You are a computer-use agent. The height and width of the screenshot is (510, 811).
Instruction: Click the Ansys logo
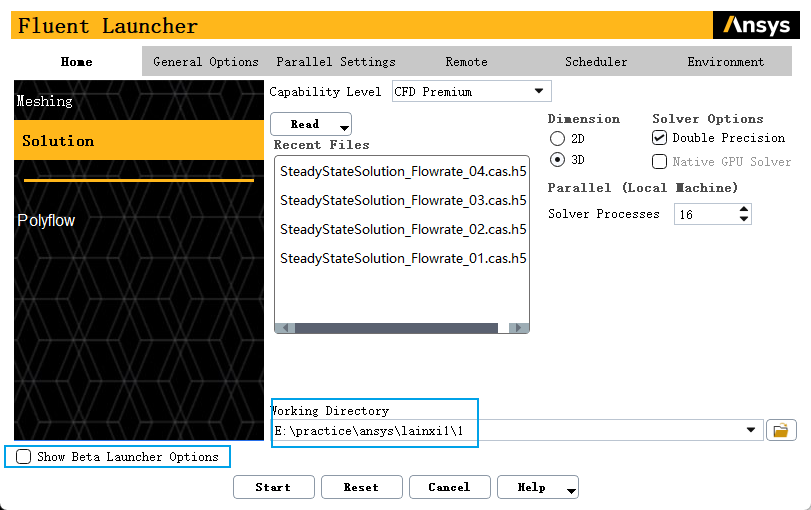pos(756,26)
